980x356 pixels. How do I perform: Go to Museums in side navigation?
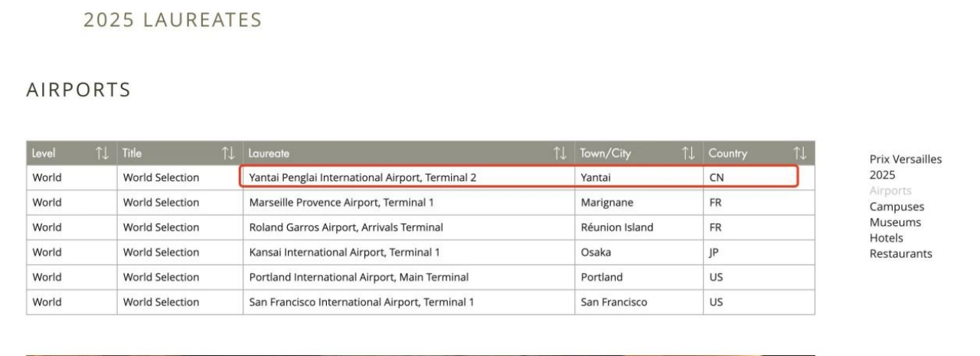pyautogui.click(x=895, y=223)
